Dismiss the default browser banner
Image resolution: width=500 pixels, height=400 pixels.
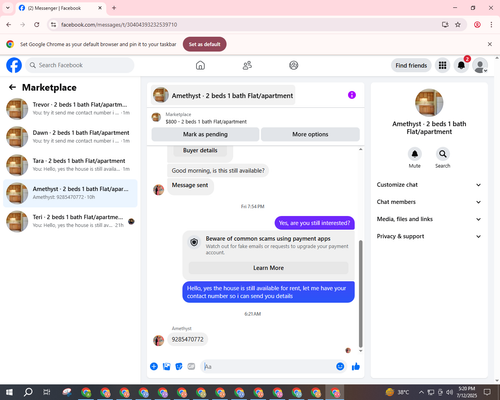[x=490, y=44]
